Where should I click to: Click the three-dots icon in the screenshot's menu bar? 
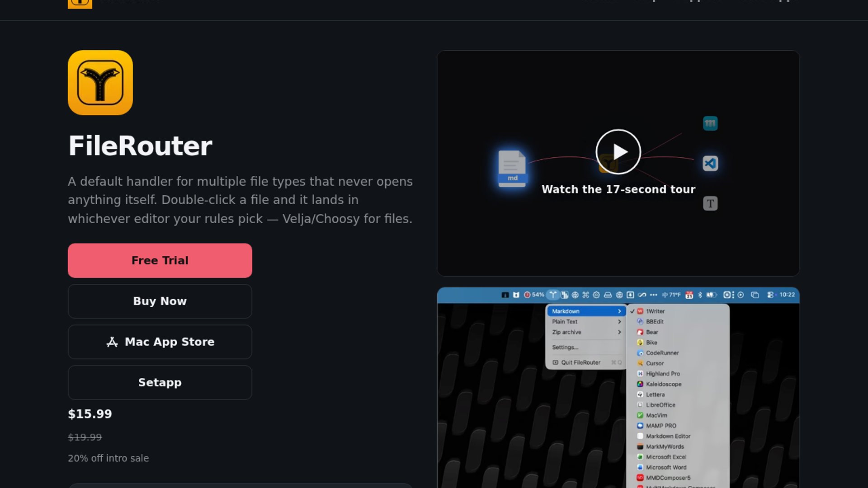pyautogui.click(x=653, y=295)
